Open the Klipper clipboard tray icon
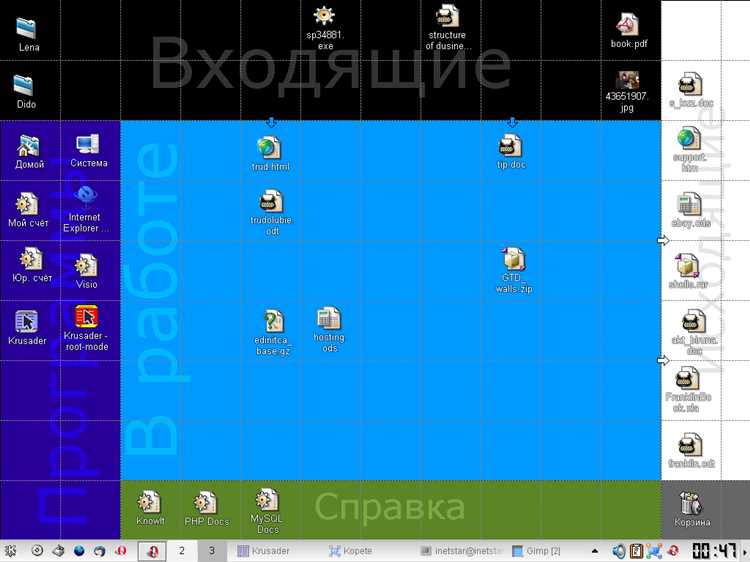 pos(636,551)
